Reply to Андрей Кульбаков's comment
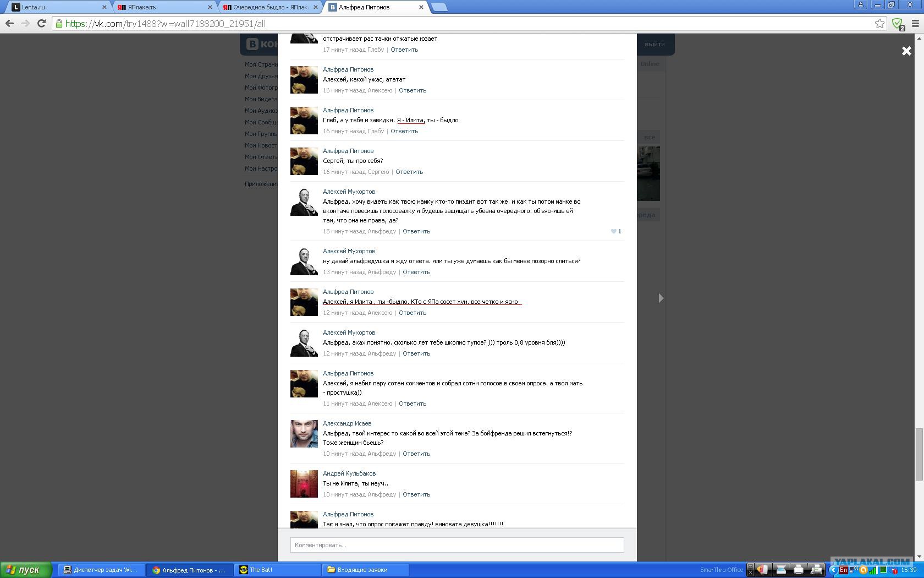This screenshot has width=924, height=578. [x=416, y=494]
